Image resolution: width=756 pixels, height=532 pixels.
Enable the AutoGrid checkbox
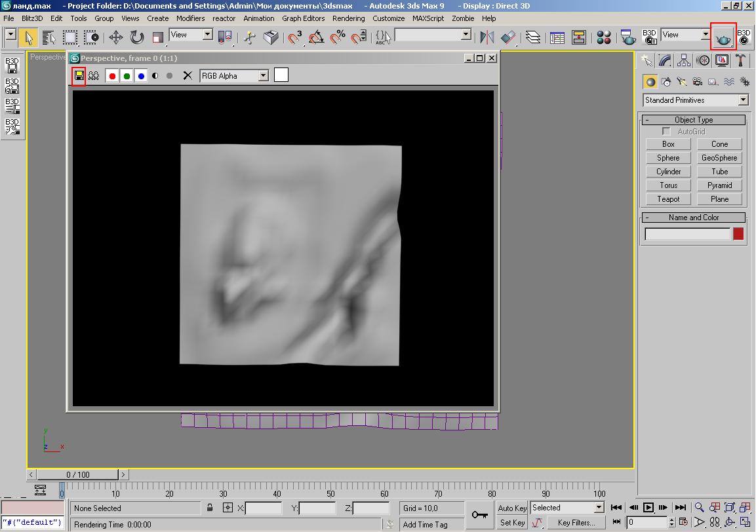pos(667,132)
